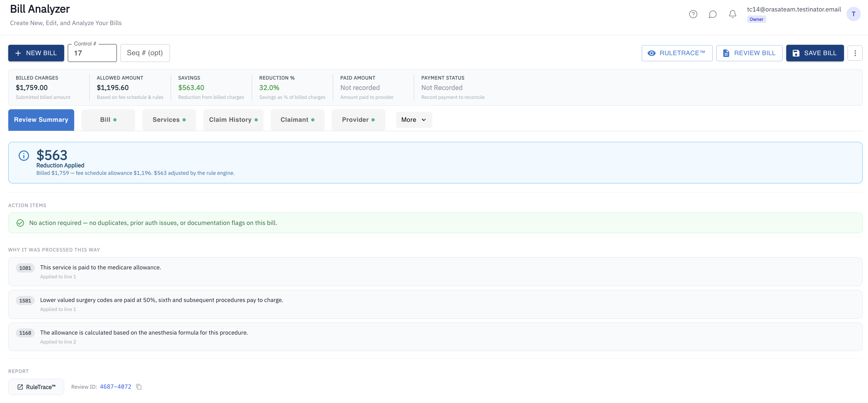The width and height of the screenshot is (868, 403).
Task: Click the REVIEW BILL button
Action: click(749, 53)
